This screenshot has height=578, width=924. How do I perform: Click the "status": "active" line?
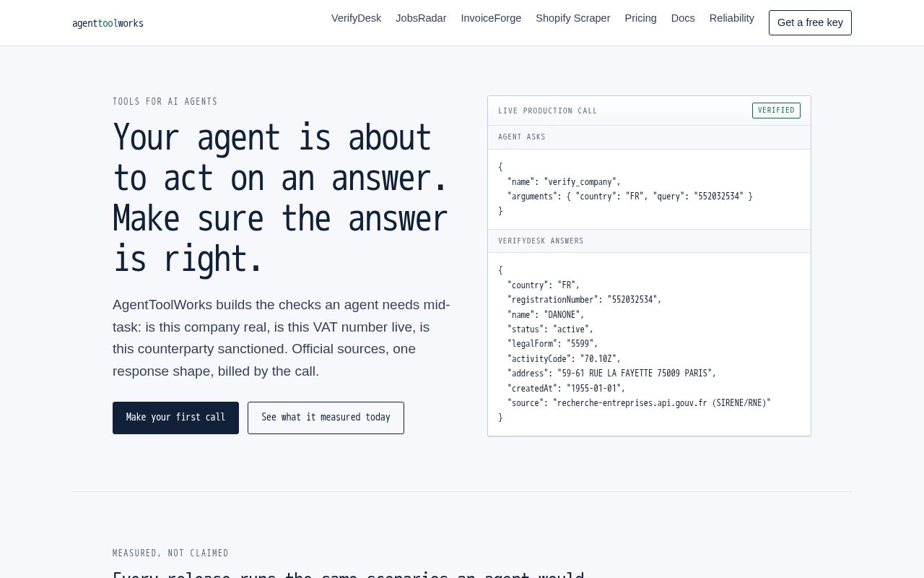click(550, 329)
